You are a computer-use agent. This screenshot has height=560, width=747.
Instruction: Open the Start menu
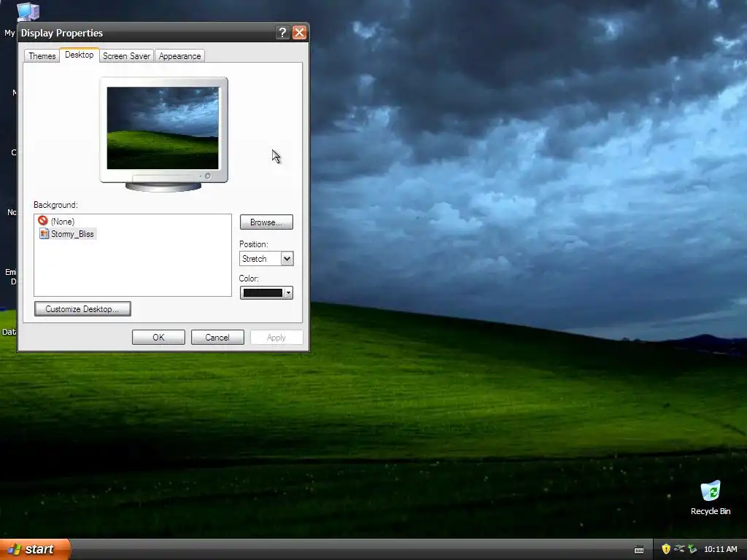point(35,549)
